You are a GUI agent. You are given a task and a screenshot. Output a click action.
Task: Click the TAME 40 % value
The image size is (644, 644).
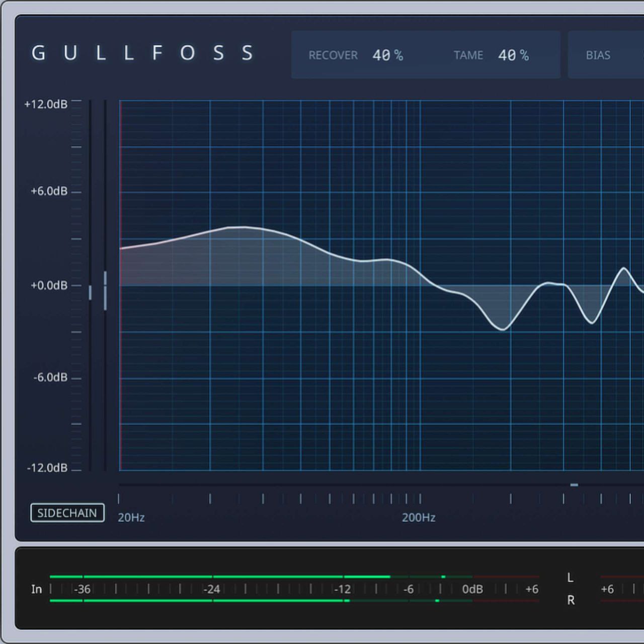coord(513,55)
